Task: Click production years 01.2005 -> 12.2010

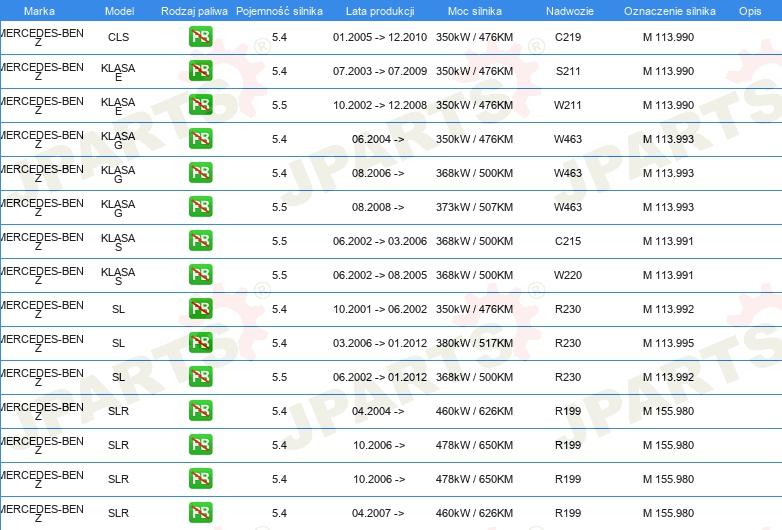Action: (x=380, y=37)
